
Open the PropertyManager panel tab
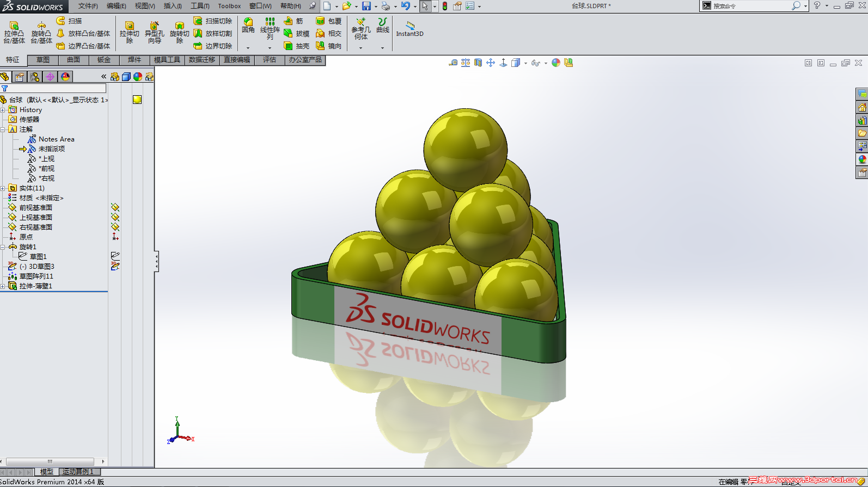click(20, 77)
